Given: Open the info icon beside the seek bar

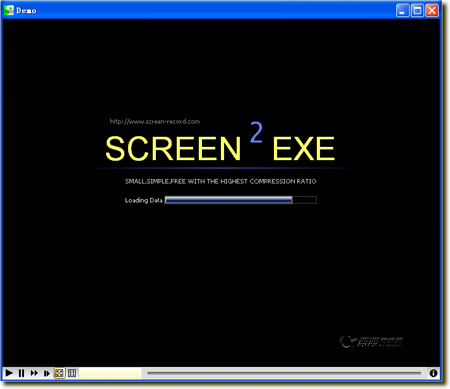Looking at the screenshot, I should (x=433, y=373).
